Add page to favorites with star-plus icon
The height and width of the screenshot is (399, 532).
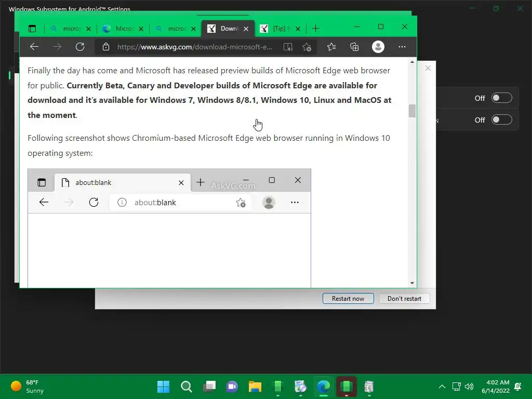pyautogui.click(x=307, y=47)
